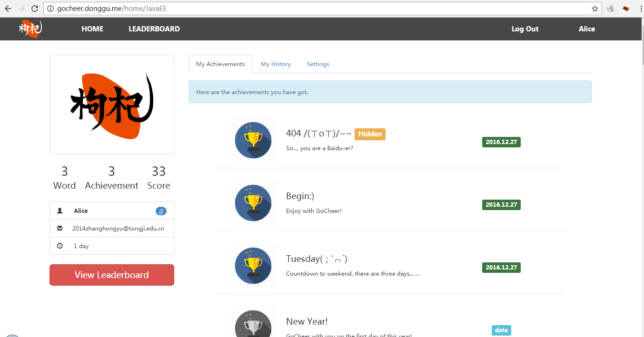This screenshot has width=644, height=337.
Task: Open the LEADERBOARD navbar item
Action: [154, 29]
